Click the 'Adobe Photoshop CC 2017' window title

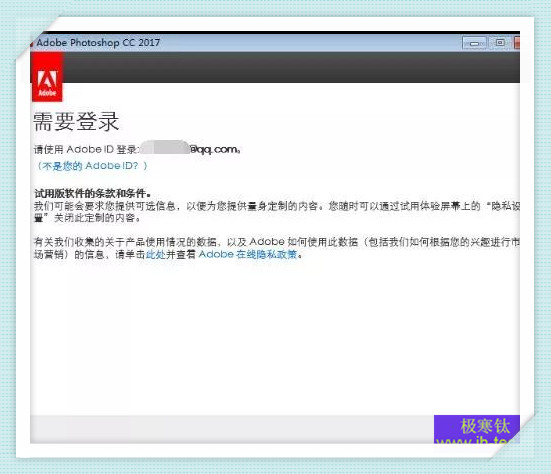[98, 43]
